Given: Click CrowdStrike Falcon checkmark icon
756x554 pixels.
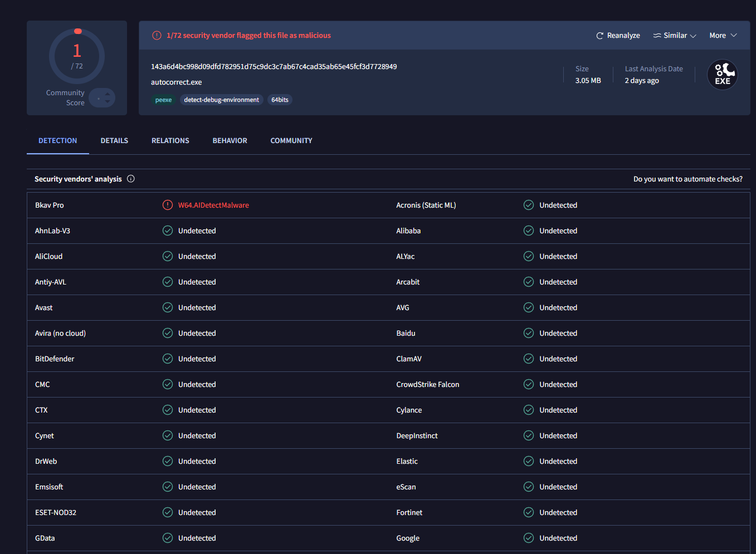Looking at the screenshot, I should click(x=529, y=384).
